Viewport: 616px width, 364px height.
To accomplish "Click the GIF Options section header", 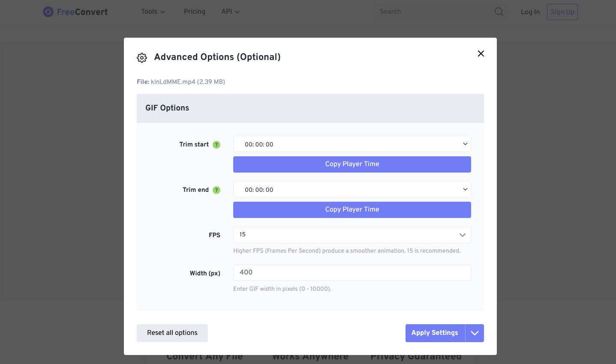I will (x=310, y=108).
